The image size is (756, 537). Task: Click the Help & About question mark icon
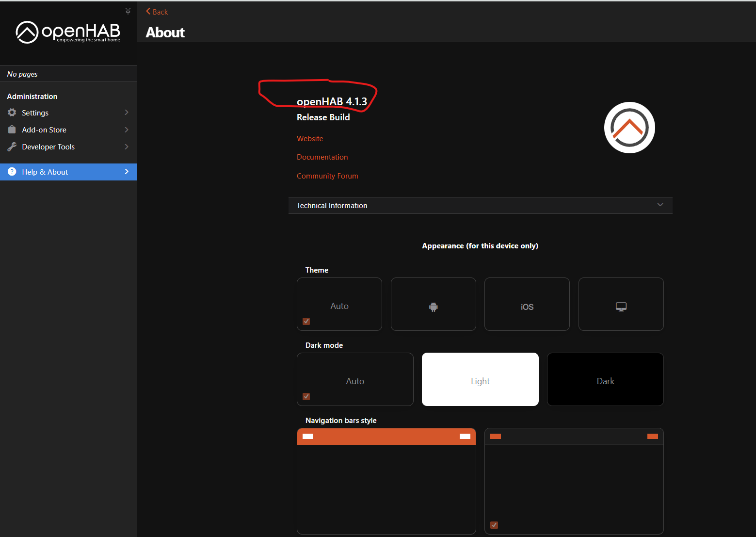pyautogui.click(x=12, y=172)
